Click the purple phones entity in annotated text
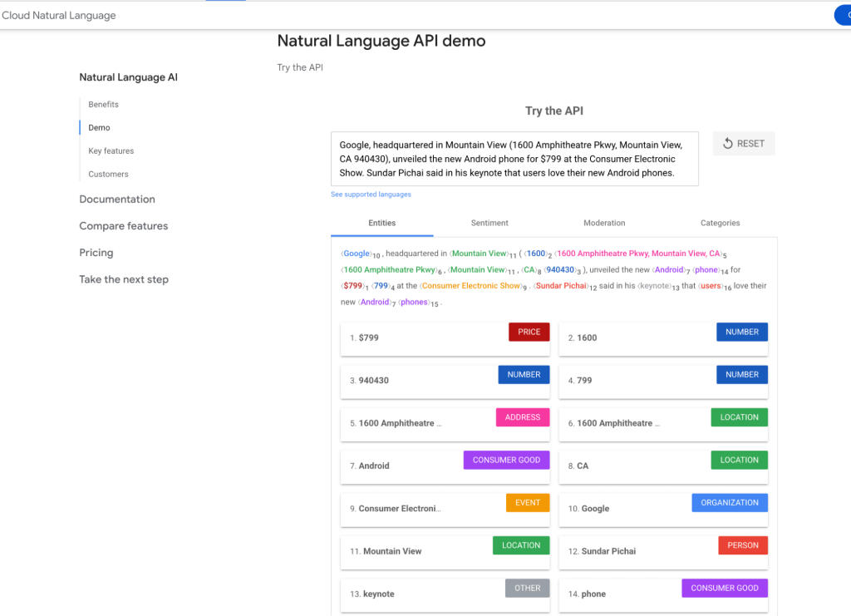The width and height of the screenshot is (851, 616). pyautogui.click(x=414, y=302)
